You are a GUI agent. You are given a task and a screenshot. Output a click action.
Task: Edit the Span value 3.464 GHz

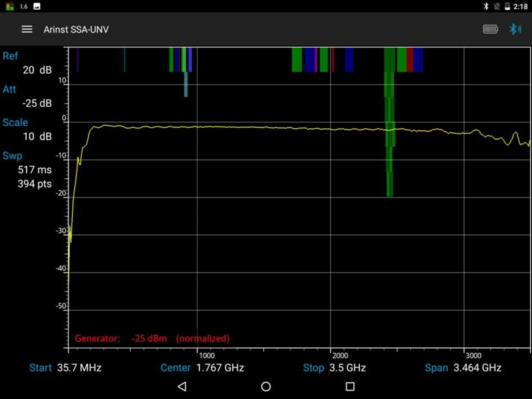tap(477, 368)
